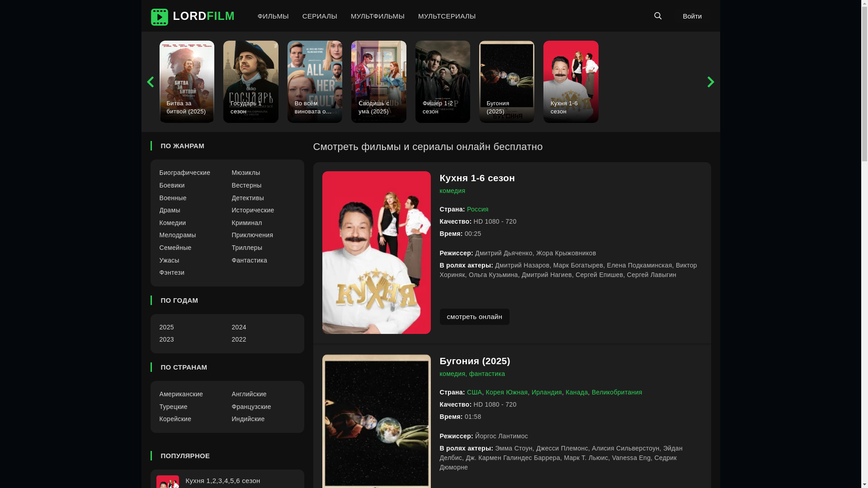
Task: Select Боевики genre
Action: (x=172, y=185)
